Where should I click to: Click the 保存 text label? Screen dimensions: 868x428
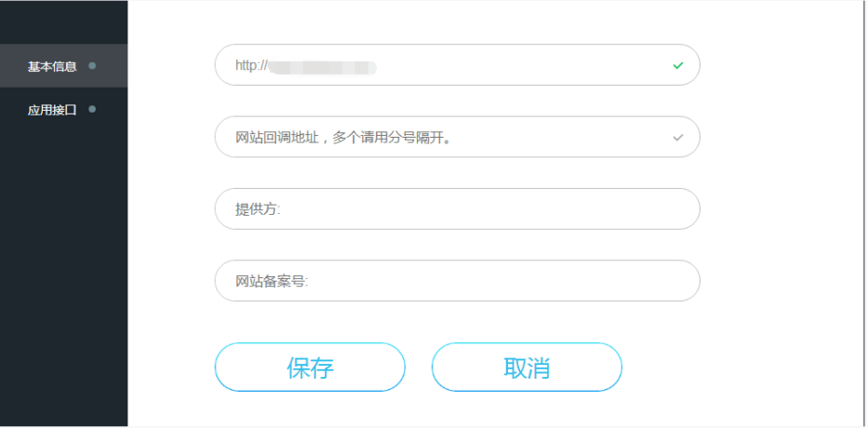tap(310, 368)
